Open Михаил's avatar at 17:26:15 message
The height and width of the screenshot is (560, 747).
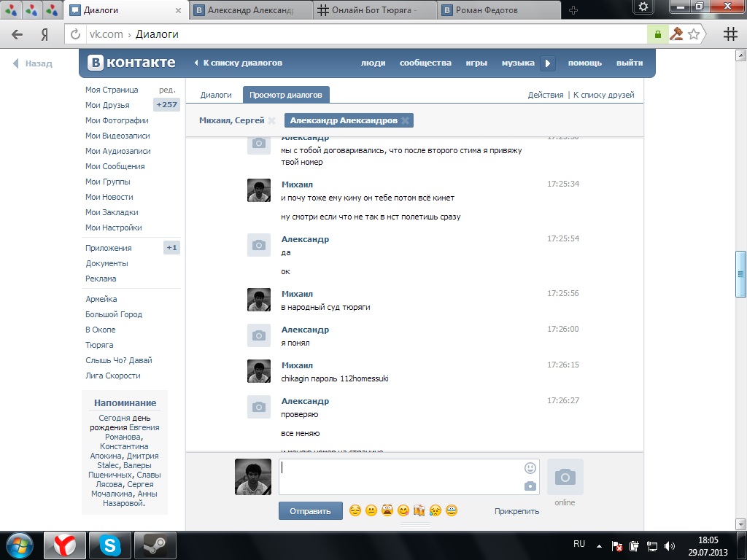259,371
